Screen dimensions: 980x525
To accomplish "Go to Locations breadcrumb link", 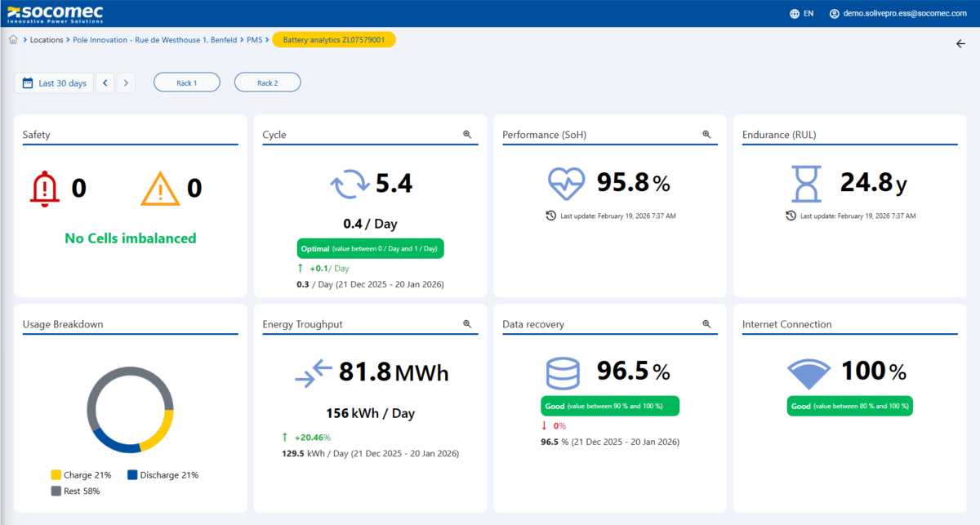I will pos(47,40).
